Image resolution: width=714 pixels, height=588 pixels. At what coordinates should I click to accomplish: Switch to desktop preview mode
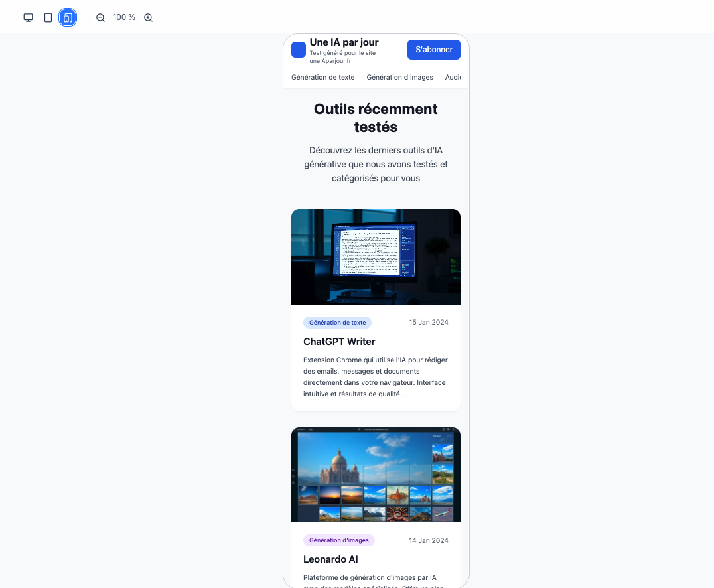click(28, 17)
